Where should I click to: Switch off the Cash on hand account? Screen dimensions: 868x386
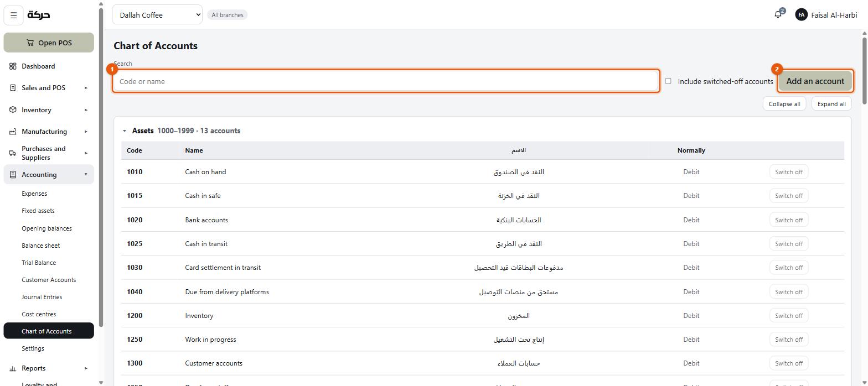788,172
